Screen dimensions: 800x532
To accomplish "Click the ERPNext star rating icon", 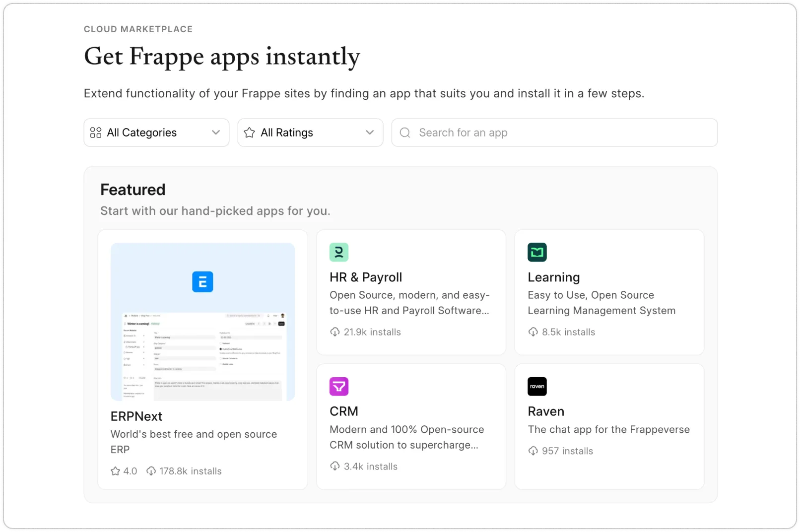I will (x=116, y=471).
